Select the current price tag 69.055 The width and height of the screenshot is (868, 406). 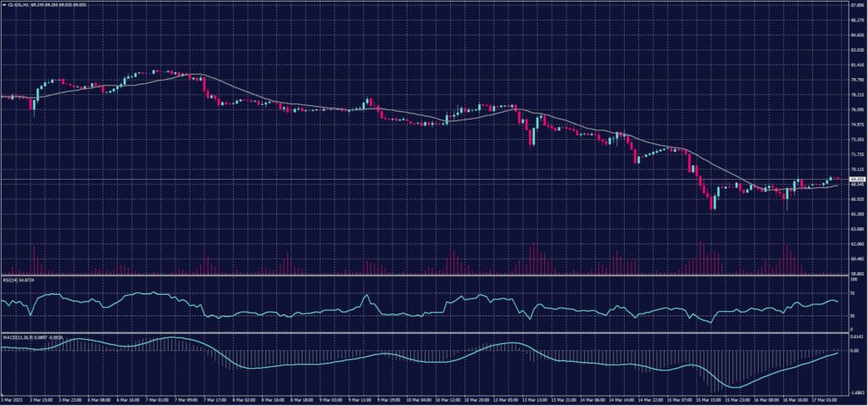pos(857,180)
